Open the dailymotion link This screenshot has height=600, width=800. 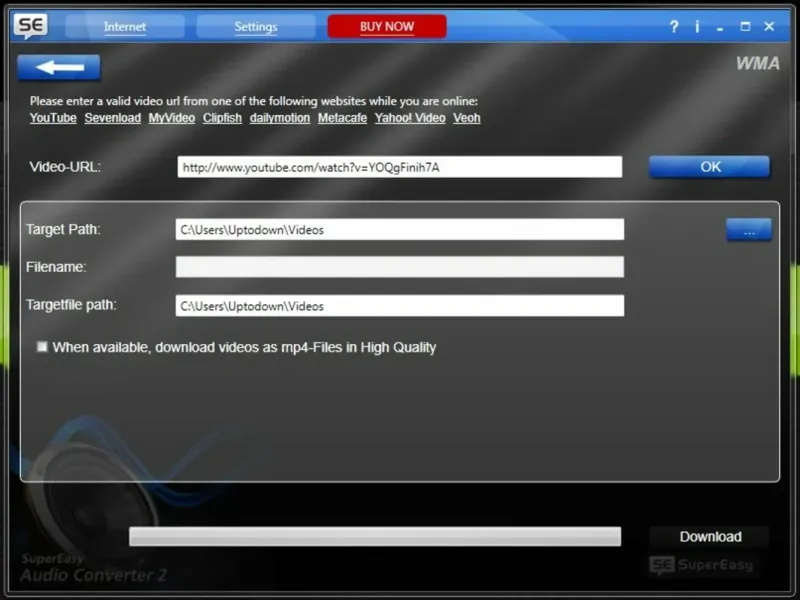280,118
